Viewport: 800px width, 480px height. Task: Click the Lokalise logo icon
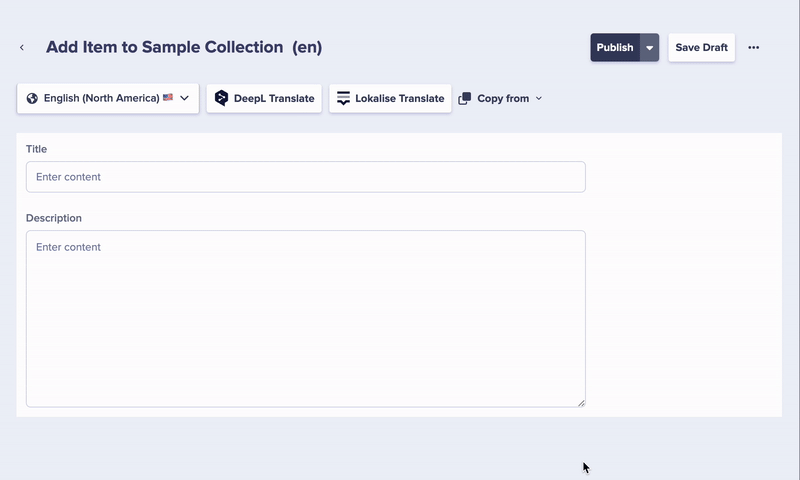pos(343,98)
